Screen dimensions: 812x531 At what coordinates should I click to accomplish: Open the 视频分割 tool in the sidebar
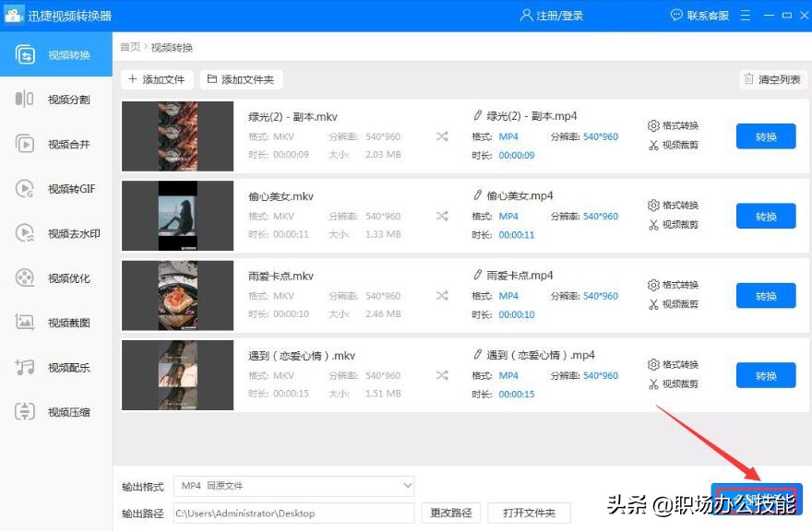(55, 99)
